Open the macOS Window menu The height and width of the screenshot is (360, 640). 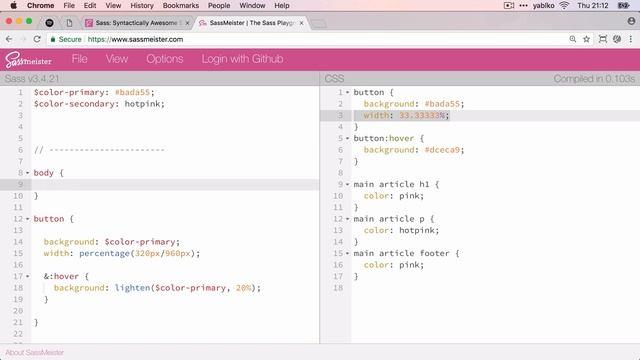coord(252,5)
